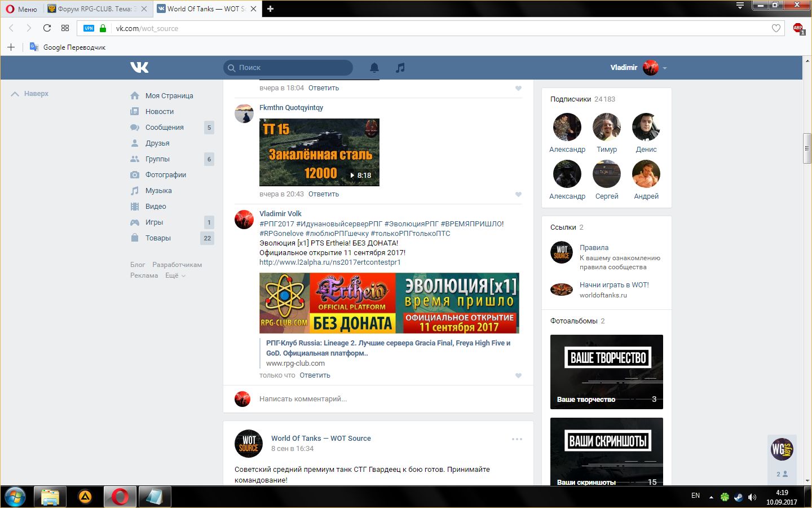Open the Правила community link
This screenshot has height=508, width=812.
point(594,248)
